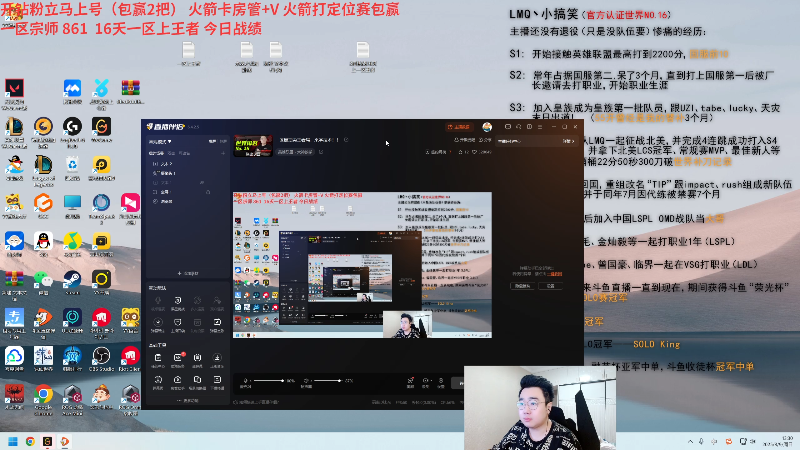Click the headset support icon in the title bar
This screenshot has height=450, width=800.
pyautogui.click(x=518, y=127)
